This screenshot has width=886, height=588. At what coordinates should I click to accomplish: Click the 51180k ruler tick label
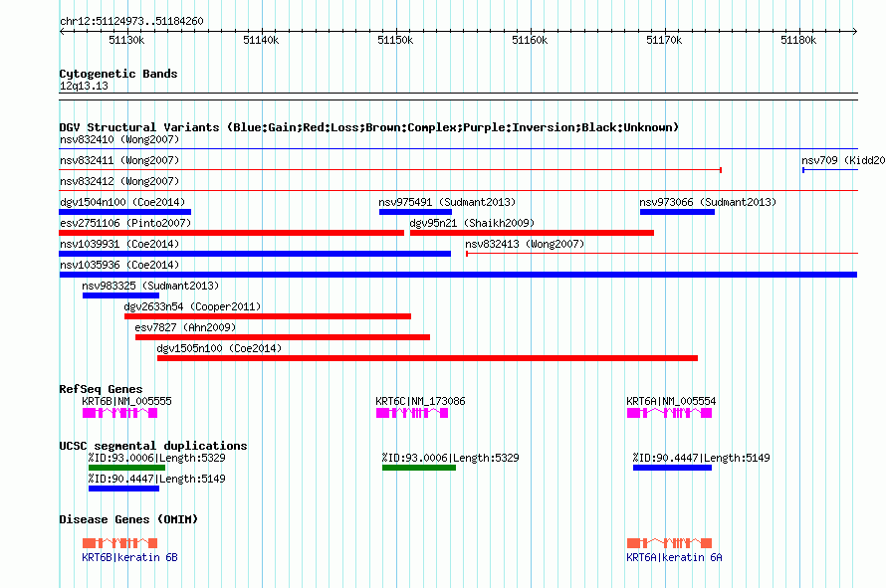click(798, 40)
